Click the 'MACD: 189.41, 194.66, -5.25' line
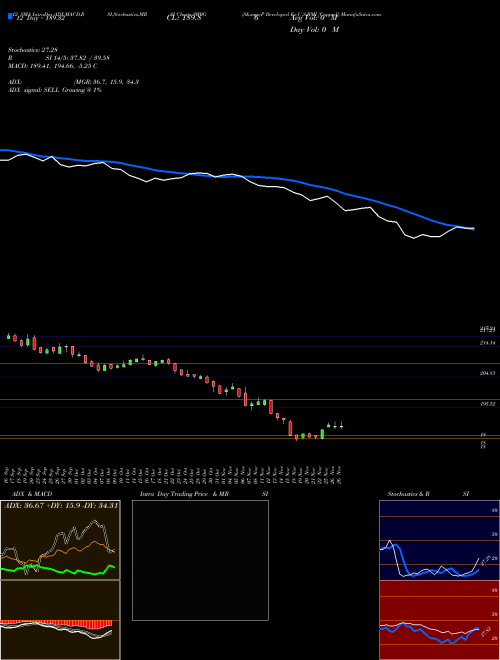500x660 pixels. click(x=53, y=66)
